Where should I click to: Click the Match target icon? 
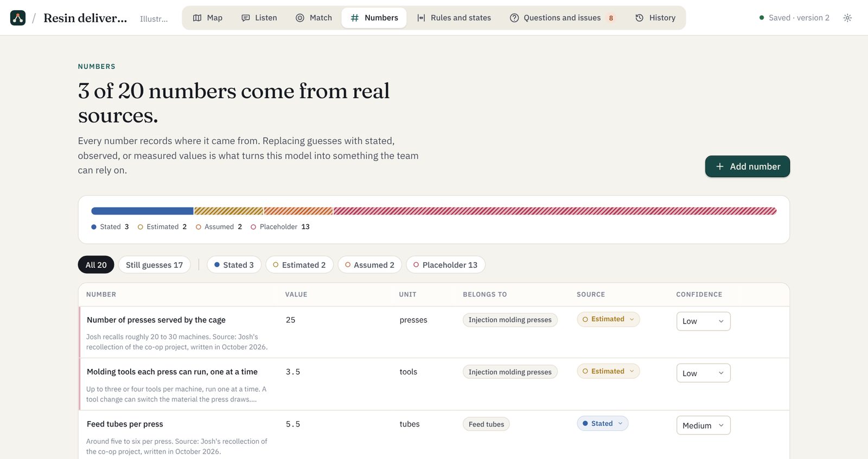click(300, 18)
